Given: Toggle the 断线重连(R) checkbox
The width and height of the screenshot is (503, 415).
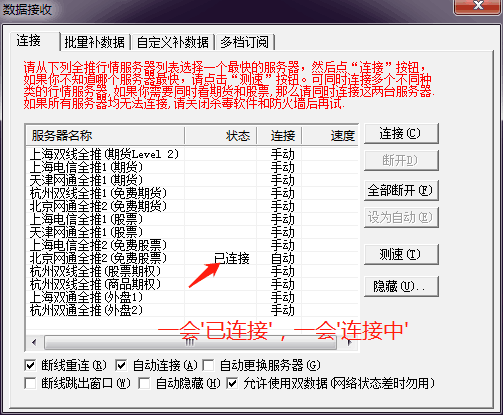Looking at the screenshot, I should (x=30, y=365).
